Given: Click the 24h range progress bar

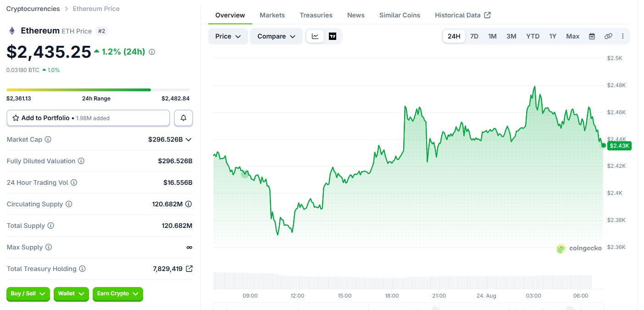Looking at the screenshot, I should pos(98,90).
